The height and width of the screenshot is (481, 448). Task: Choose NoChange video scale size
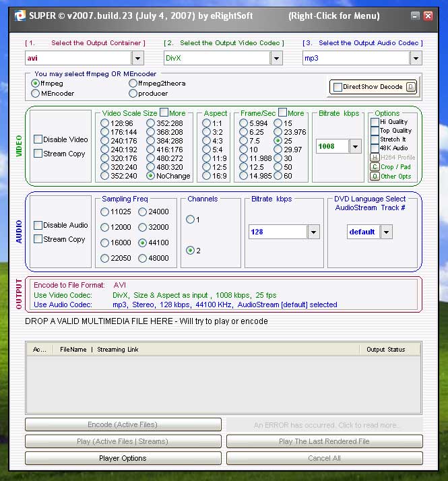point(151,176)
